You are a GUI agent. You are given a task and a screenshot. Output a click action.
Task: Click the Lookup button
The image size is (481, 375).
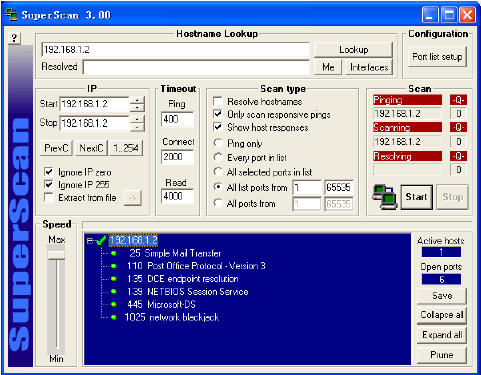tap(353, 50)
